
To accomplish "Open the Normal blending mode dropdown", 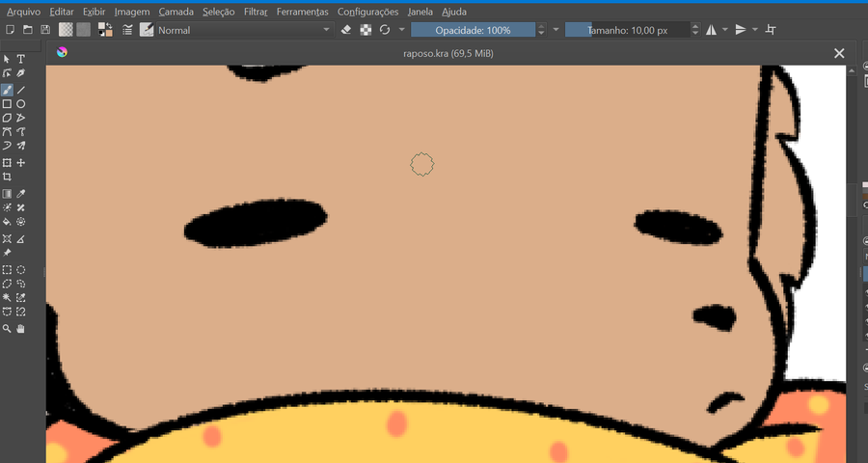I will pyautogui.click(x=244, y=30).
